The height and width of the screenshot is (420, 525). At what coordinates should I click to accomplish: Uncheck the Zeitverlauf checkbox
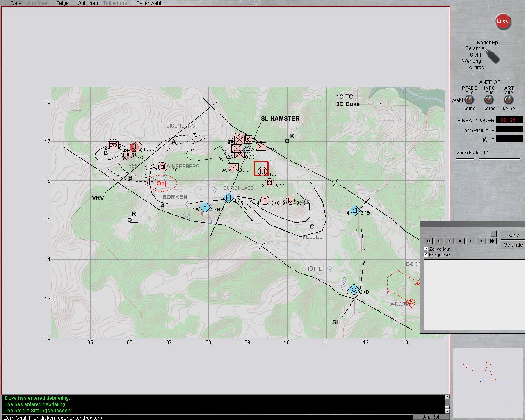coord(426,249)
